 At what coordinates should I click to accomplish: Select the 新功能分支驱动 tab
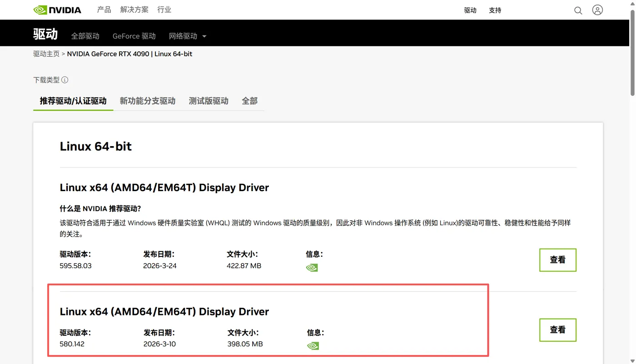point(148,101)
